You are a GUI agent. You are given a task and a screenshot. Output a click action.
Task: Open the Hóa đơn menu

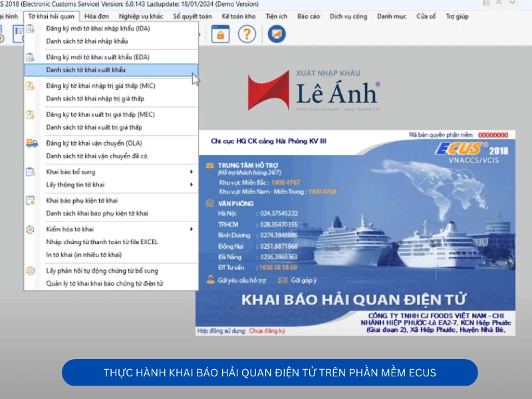click(97, 15)
